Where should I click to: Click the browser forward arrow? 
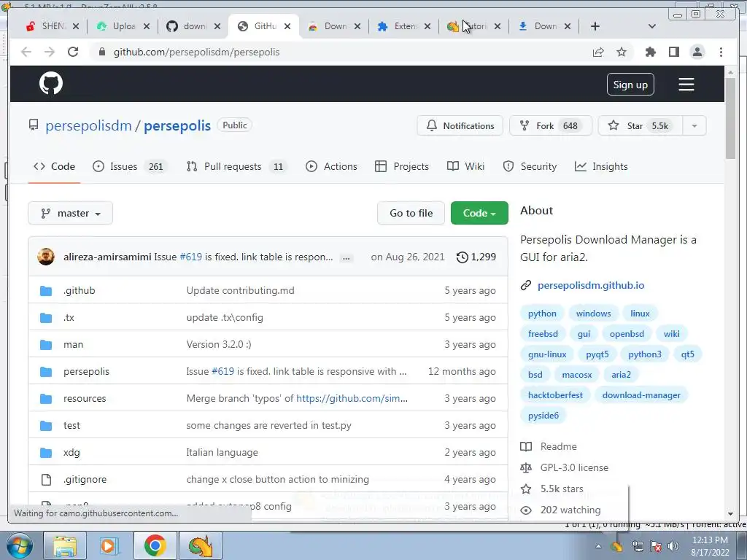50,52
